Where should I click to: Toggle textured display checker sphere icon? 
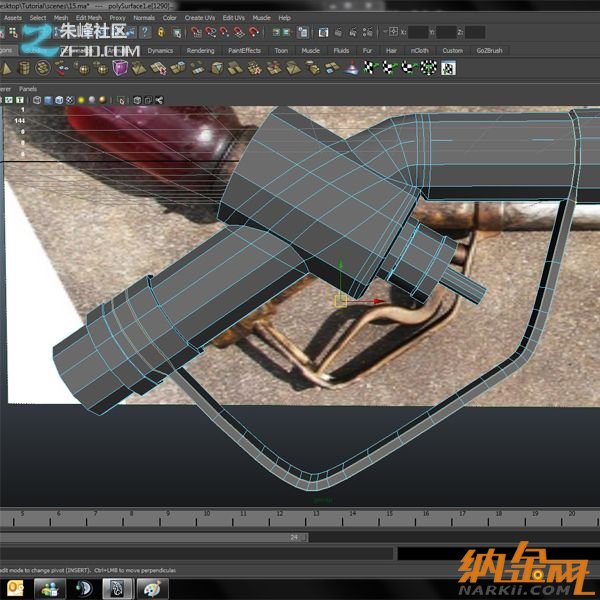(70, 100)
